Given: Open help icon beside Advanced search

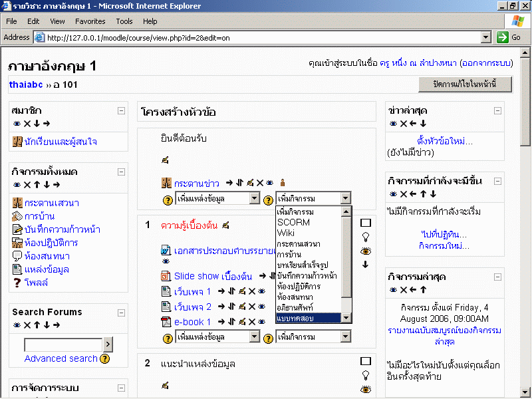Looking at the screenshot, I should coord(104,358).
